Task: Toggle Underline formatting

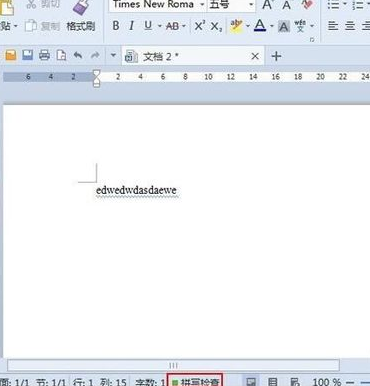Action: pos(148,26)
